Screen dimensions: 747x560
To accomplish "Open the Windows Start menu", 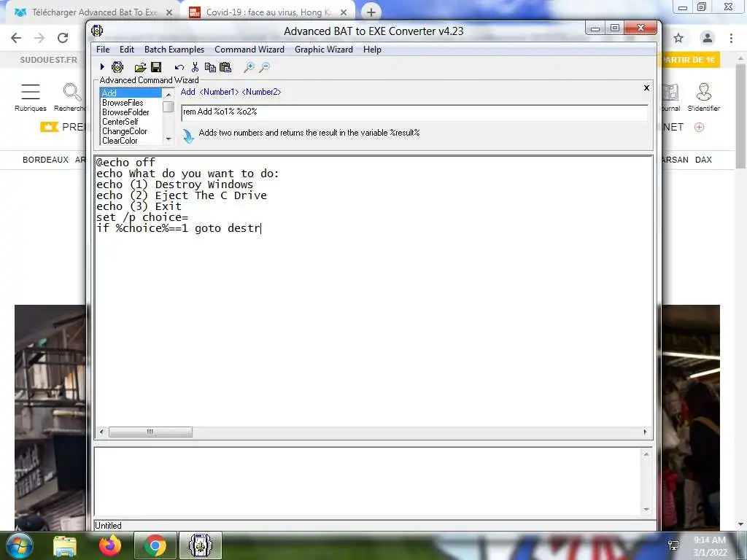I will pos(19,545).
